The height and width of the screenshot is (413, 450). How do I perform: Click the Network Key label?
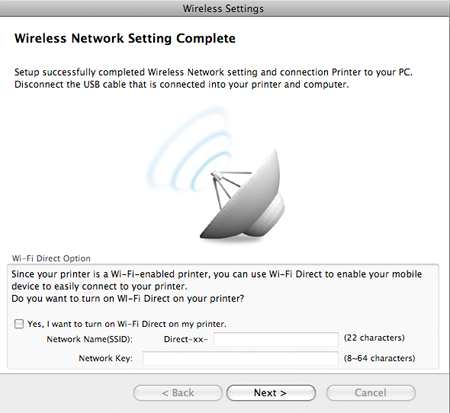pyautogui.click(x=105, y=358)
